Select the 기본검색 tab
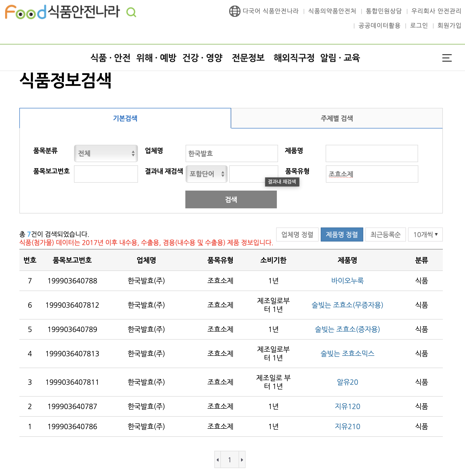 (125, 118)
